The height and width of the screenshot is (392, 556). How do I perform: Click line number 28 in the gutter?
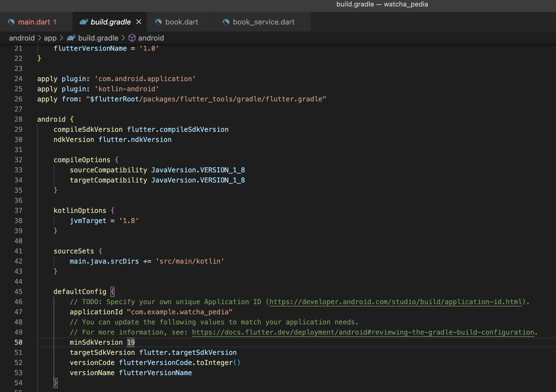pyautogui.click(x=18, y=119)
